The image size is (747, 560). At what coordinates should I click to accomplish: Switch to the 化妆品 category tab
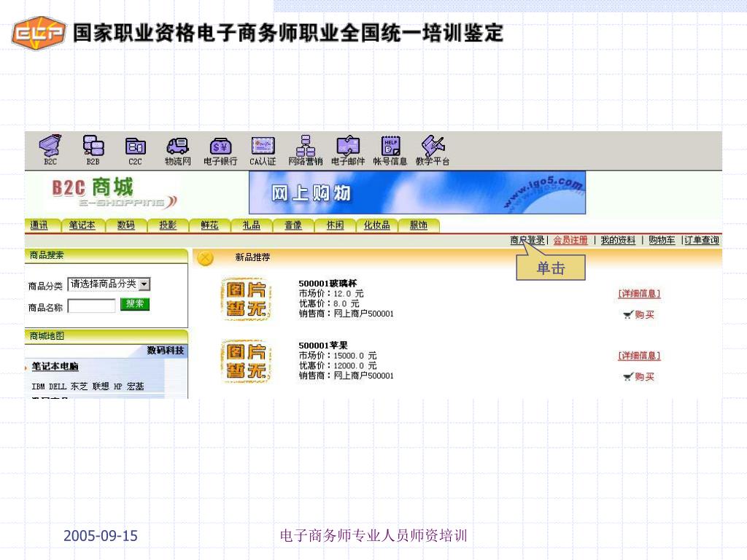click(377, 225)
